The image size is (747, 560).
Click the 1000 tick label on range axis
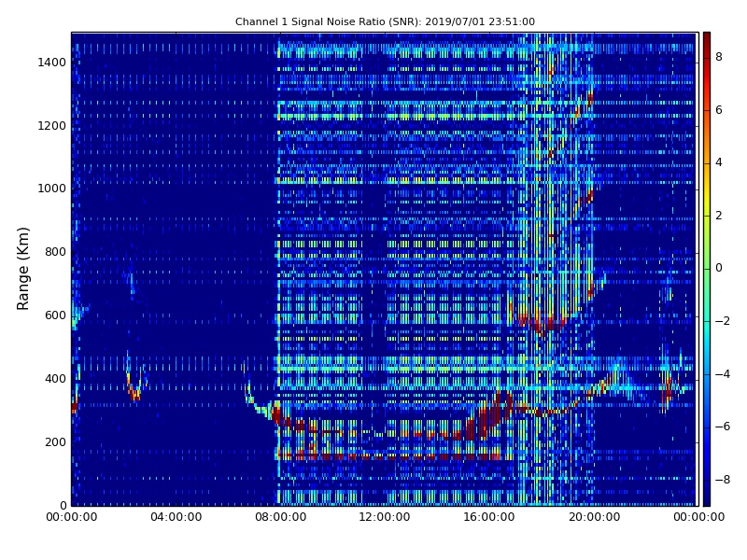[52, 189]
